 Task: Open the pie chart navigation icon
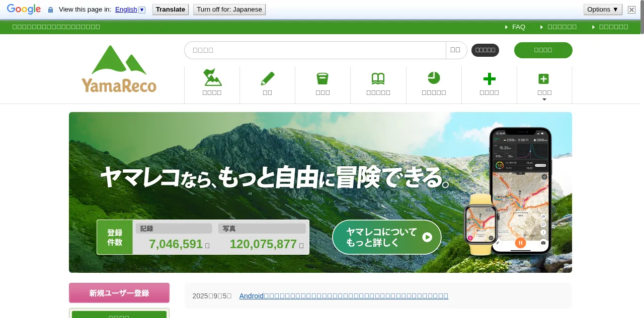click(434, 78)
